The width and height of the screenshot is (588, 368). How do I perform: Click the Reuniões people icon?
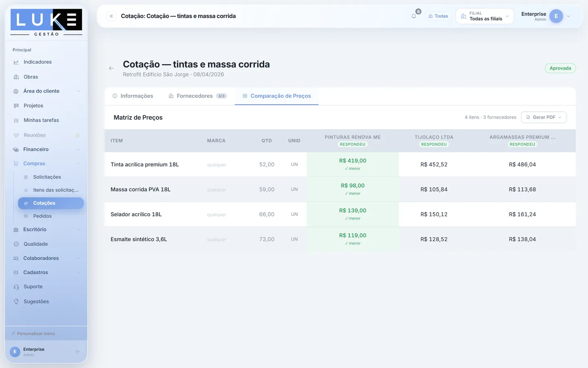(x=16, y=135)
